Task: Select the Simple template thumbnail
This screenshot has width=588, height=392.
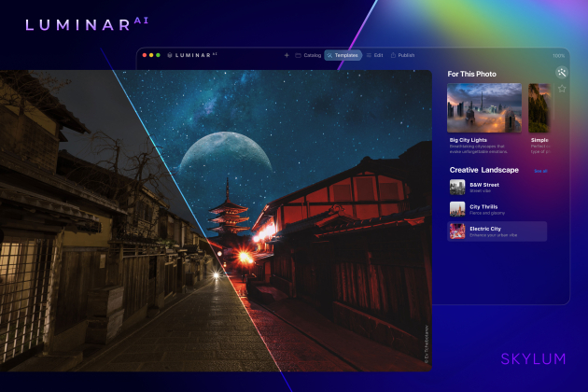Action: pyautogui.click(x=539, y=108)
